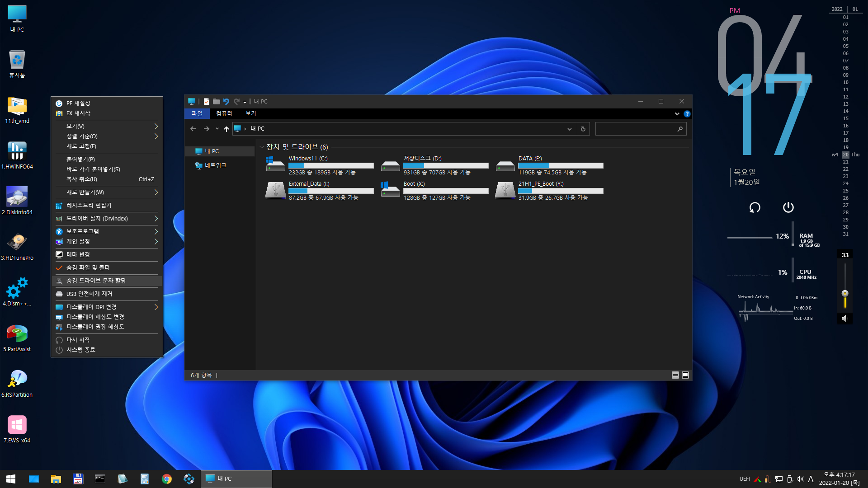Toggle 숨김 파일 및 폴더 checked item

(x=107, y=268)
